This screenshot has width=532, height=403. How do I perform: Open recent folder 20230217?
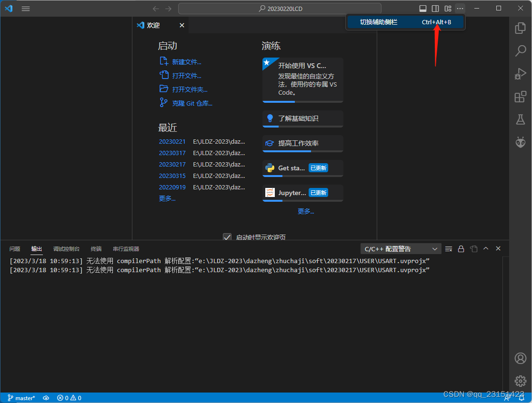[x=172, y=164]
